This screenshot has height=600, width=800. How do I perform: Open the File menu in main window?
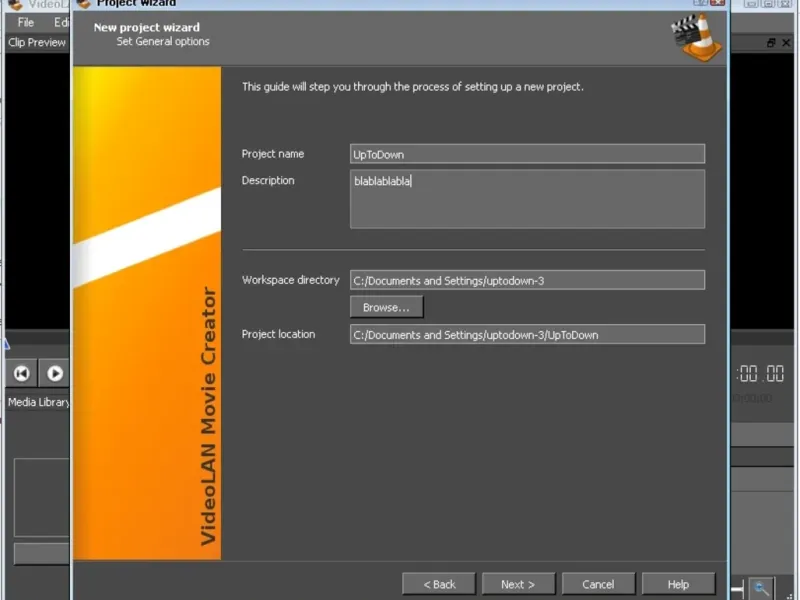coord(26,22)
